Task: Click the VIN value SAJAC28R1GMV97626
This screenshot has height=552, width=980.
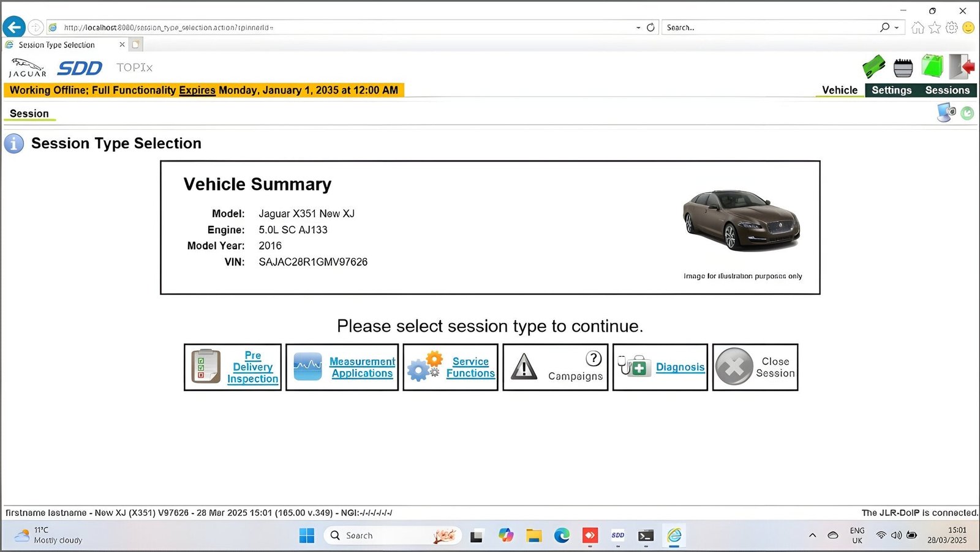Action: pyautogui.click(x=313, y=262)
